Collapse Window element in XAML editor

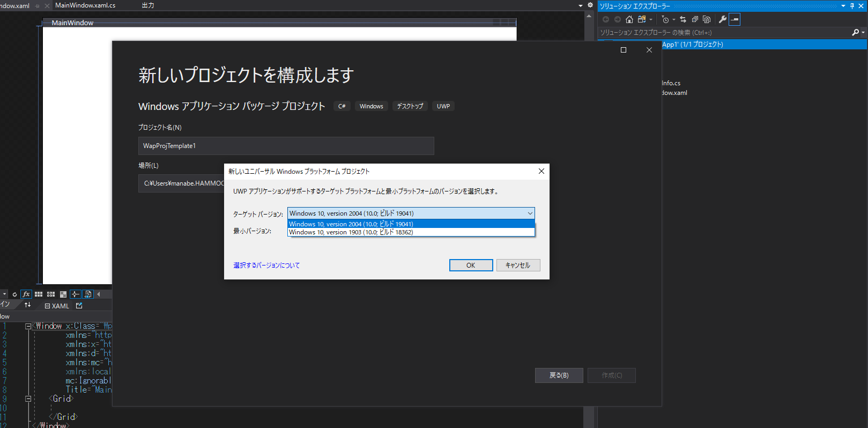pyautogui.click(x=28, y=326)
